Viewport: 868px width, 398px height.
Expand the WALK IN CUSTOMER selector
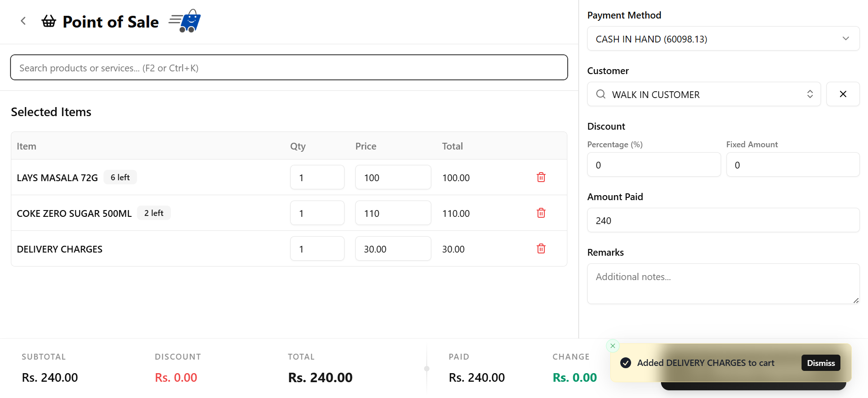point(810,94)
